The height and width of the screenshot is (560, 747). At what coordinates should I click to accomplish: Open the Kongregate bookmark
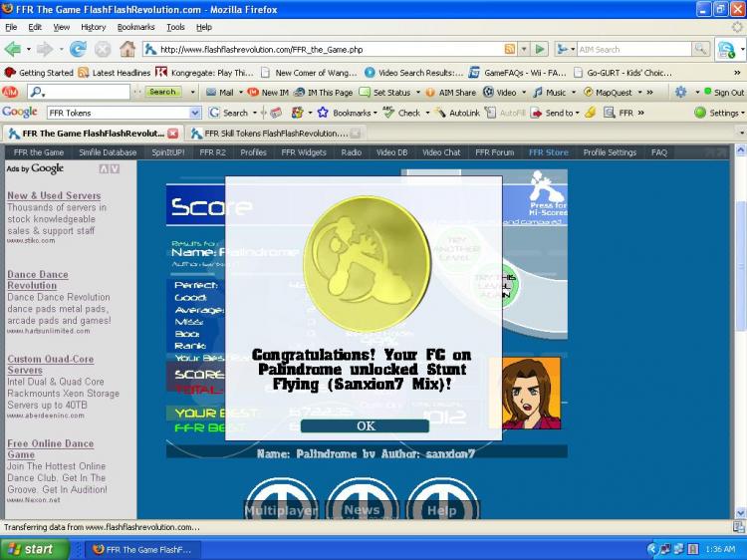point(205,73)
